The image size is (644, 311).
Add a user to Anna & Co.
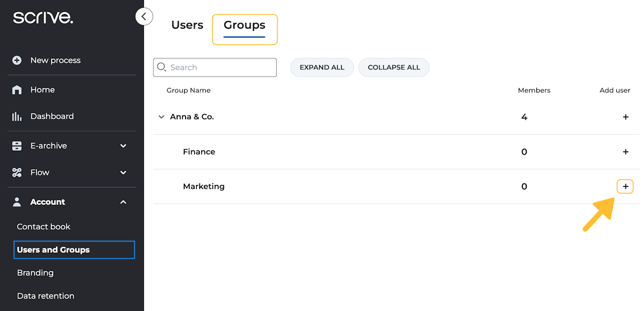pyautogui.click(x=625, y=117)
